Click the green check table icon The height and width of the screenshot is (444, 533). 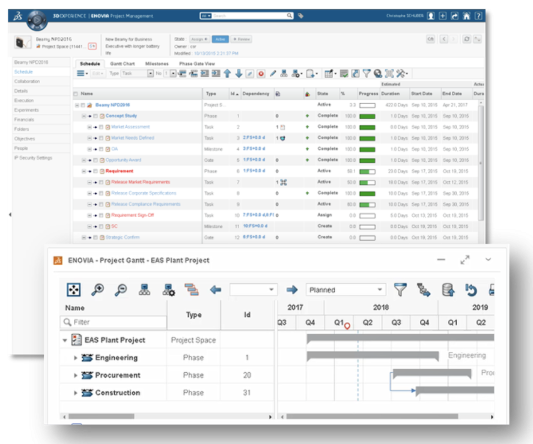[x=344, y=73]
